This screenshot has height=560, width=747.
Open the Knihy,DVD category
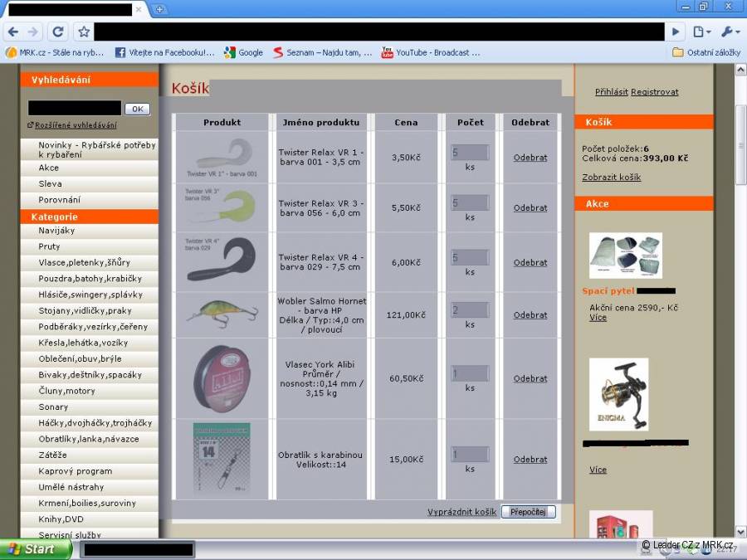(x=90, y=519)
